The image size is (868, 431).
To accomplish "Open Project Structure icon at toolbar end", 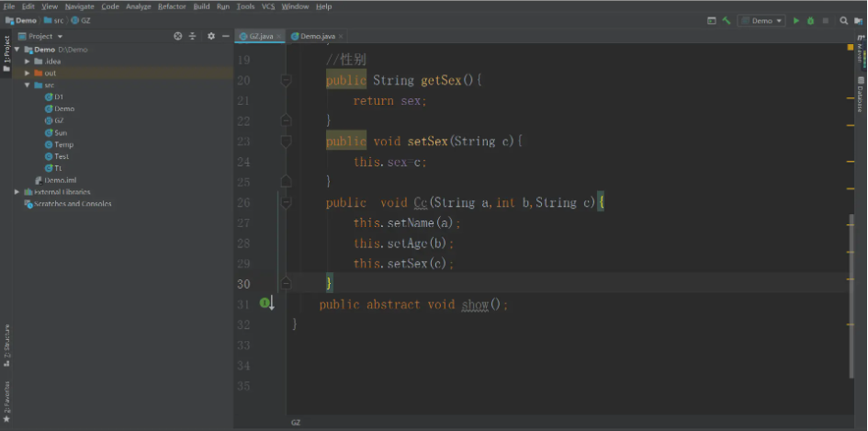I will tap(858, 20).
